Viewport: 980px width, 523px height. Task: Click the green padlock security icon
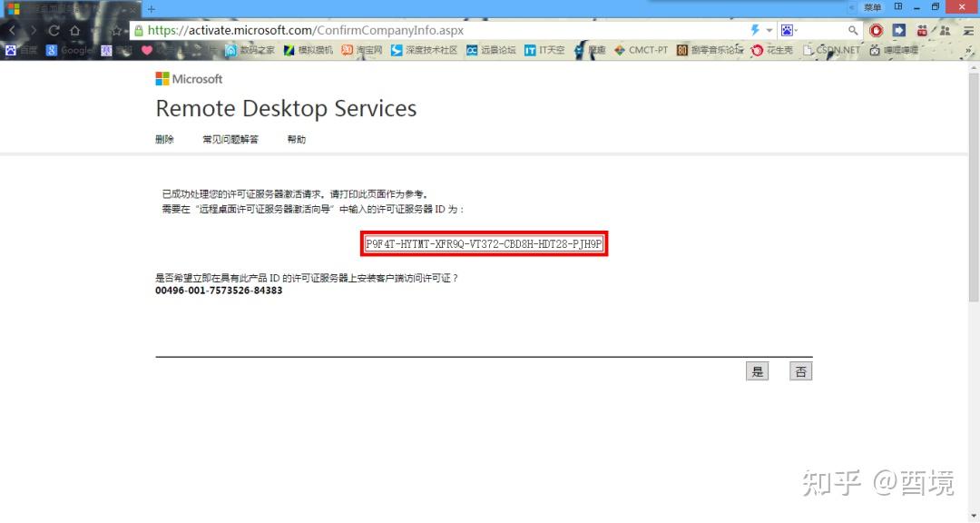[139, 30]
